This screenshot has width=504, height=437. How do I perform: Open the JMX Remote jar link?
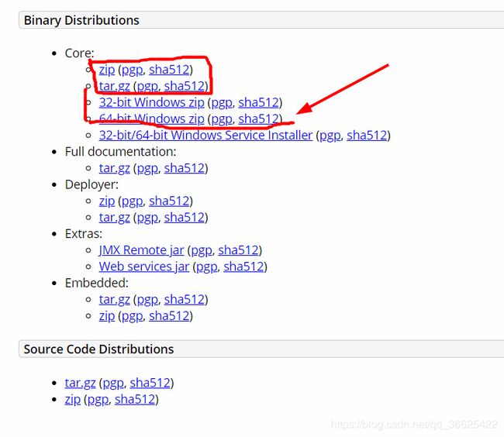click(141, 249)
